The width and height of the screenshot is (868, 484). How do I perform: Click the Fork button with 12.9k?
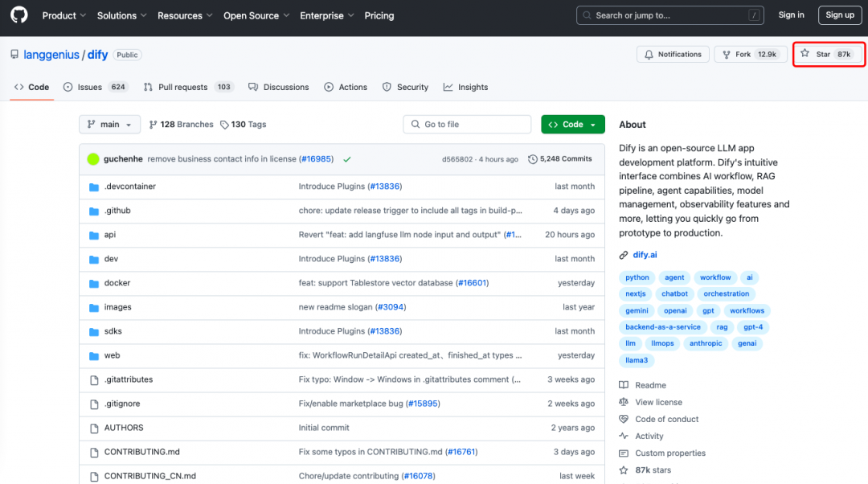coord(751,55)
